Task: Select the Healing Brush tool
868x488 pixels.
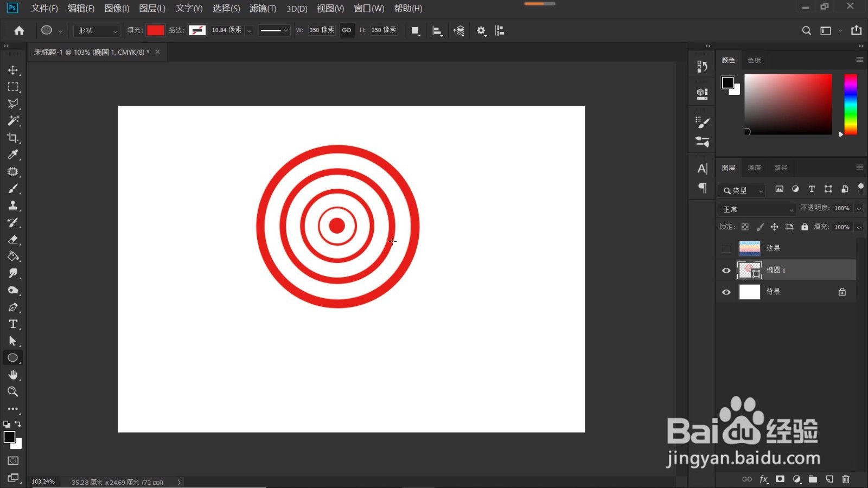Action: click(13, 171)
